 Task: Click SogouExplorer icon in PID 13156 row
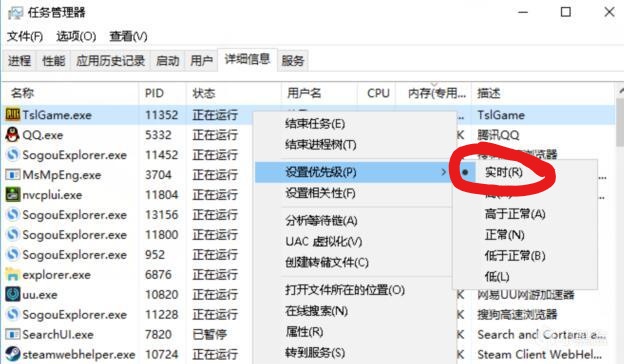[12, 214]
